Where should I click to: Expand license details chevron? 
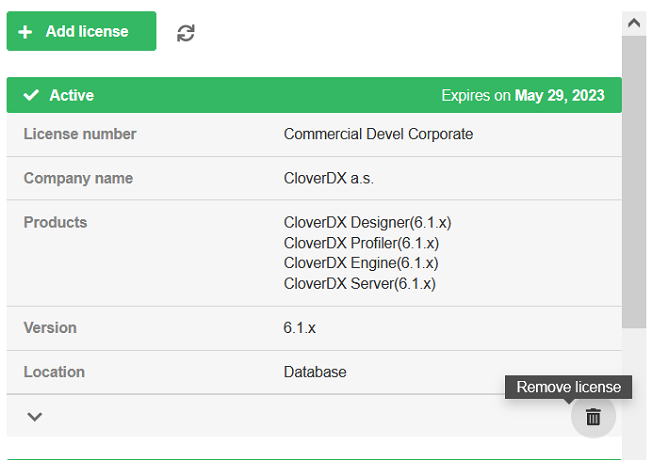click(x=35, y=416)
